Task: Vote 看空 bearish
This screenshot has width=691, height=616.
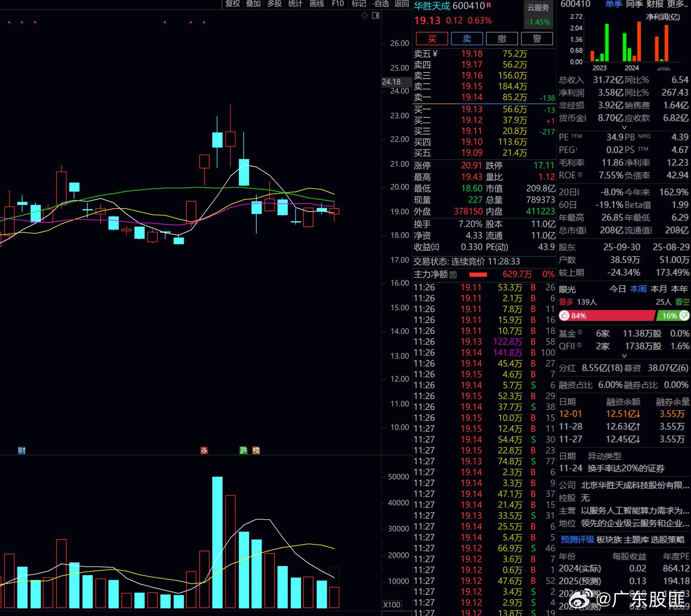Action: click(x=682, y=302)
